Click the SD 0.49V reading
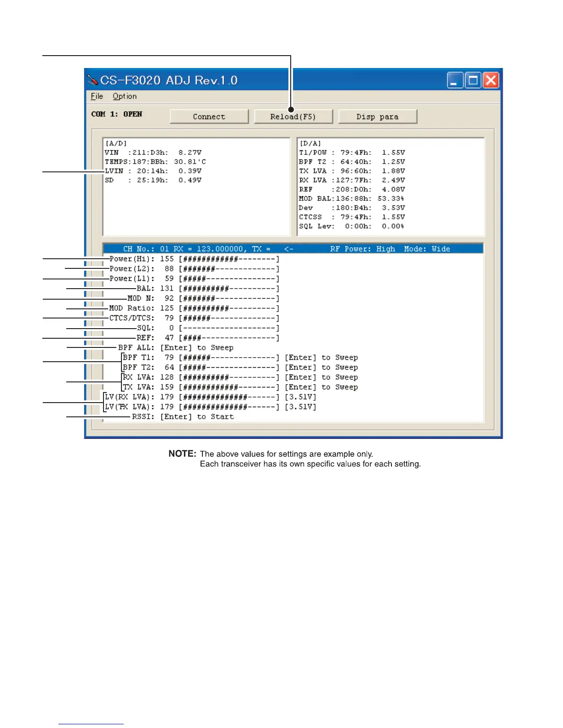 pyautogui.click(x=153, y=180)
